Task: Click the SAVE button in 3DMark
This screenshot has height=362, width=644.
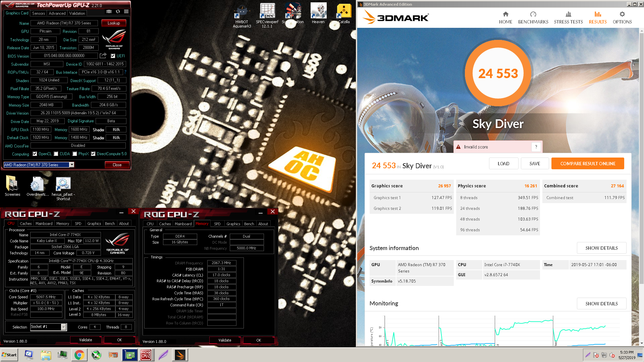Action: point(535,164)
